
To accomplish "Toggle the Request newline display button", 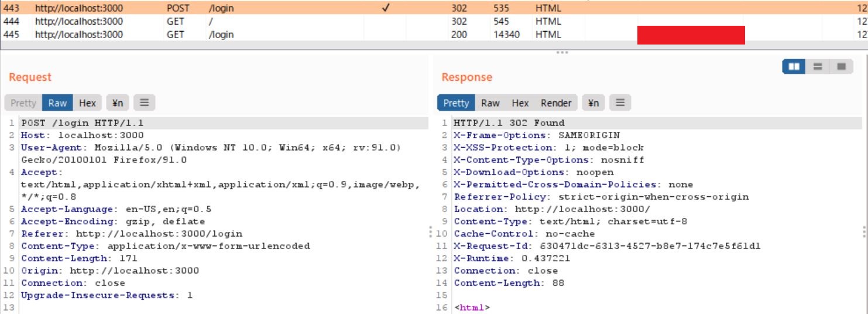I will tap(118, 103).
